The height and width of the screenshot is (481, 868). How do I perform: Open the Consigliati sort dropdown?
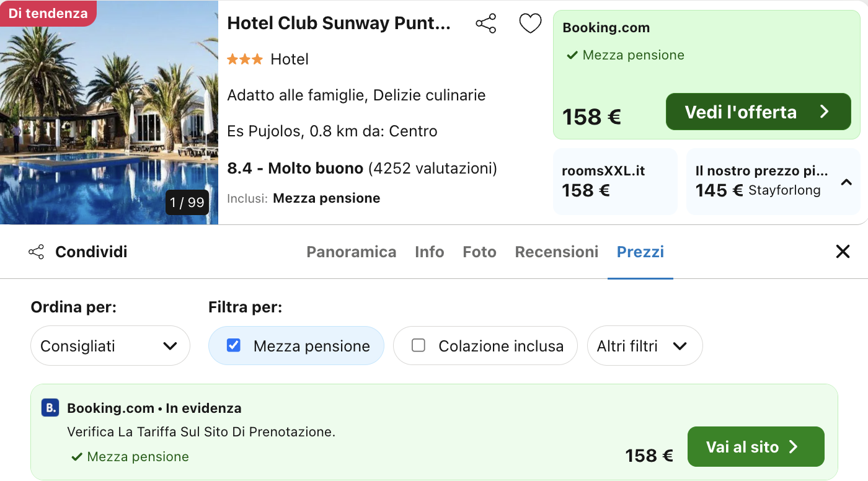click(110, 346)
